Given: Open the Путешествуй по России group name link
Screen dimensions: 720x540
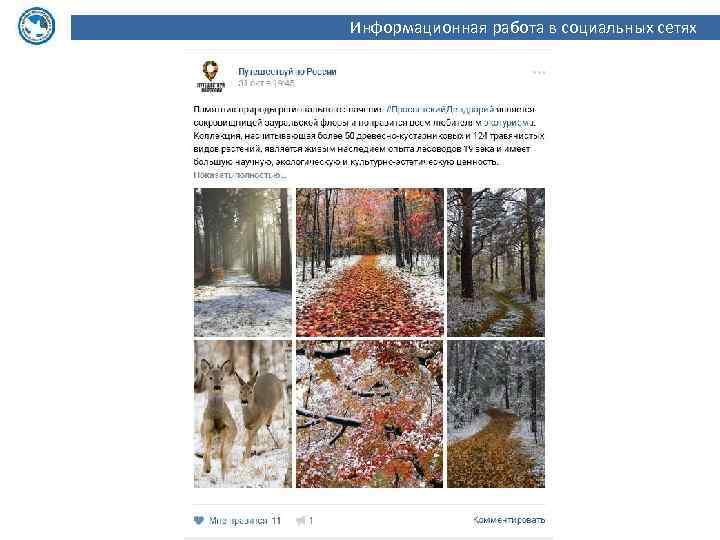Looking at the screenshot, I should point(287,72).
